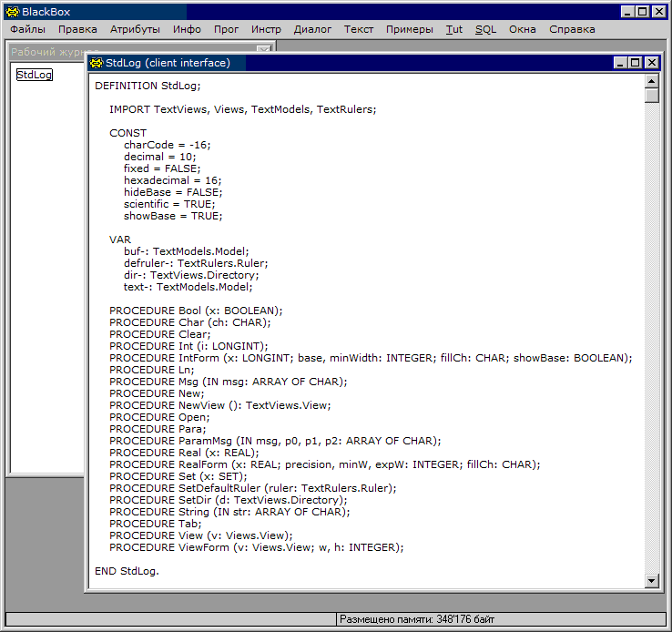Click 'PROCEDURE Int (i: LONGINT);' line

[188, 346]
